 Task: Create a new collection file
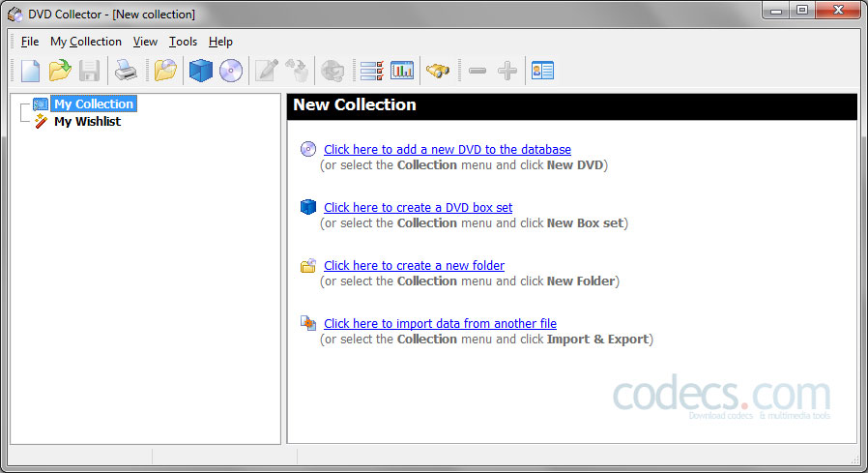30,71
